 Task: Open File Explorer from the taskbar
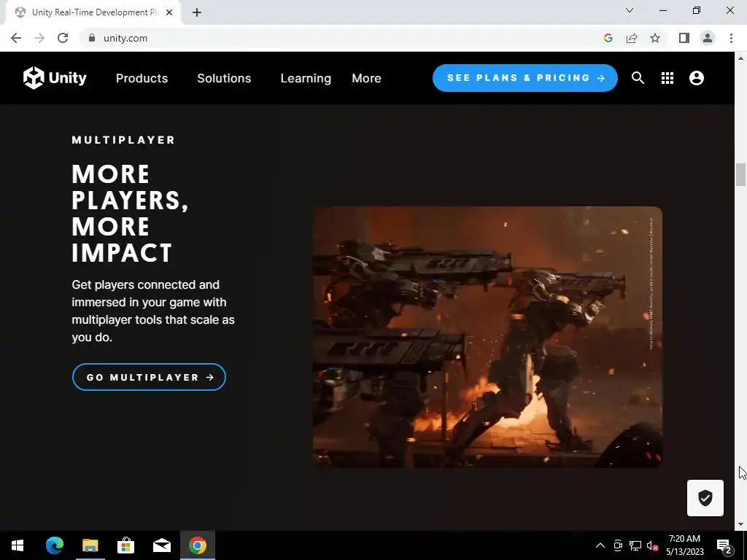click(90, 545)
